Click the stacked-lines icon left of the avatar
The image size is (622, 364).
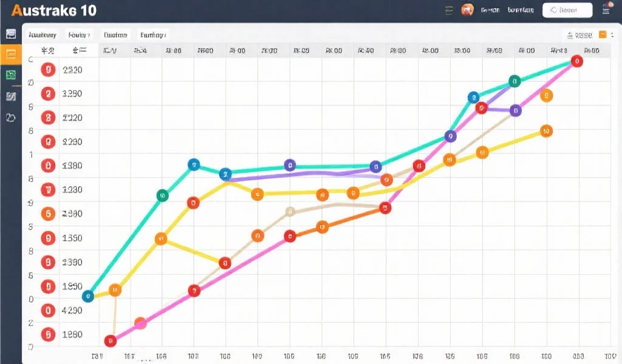(x=449, y=10)
